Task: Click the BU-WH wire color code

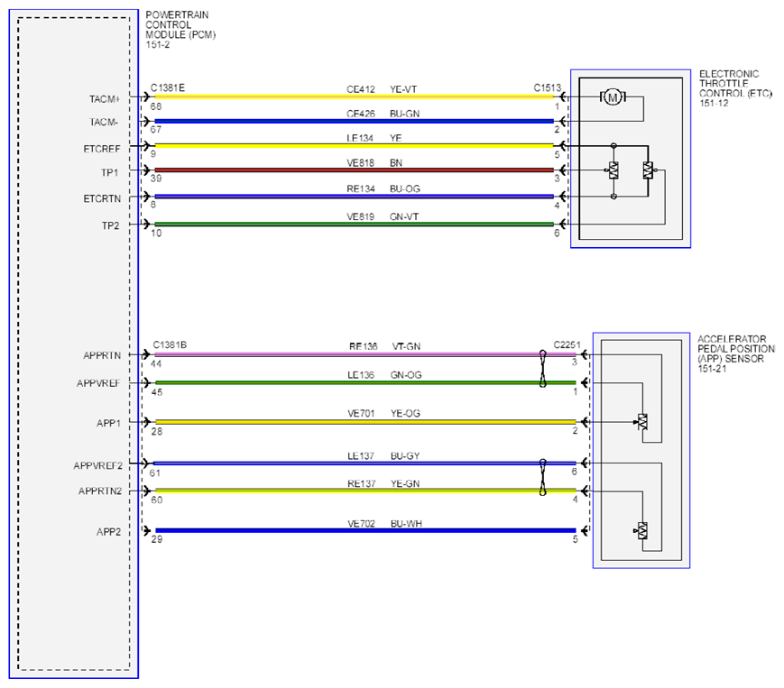Action: point(406,524)
